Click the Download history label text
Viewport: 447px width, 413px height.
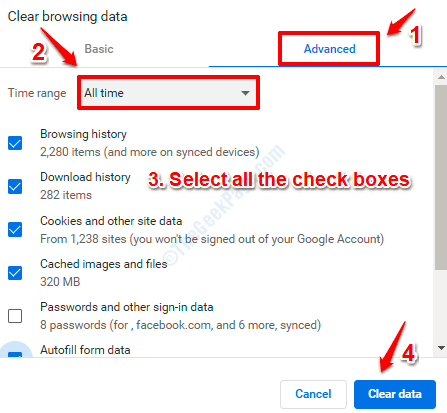[x=85, y=177]
